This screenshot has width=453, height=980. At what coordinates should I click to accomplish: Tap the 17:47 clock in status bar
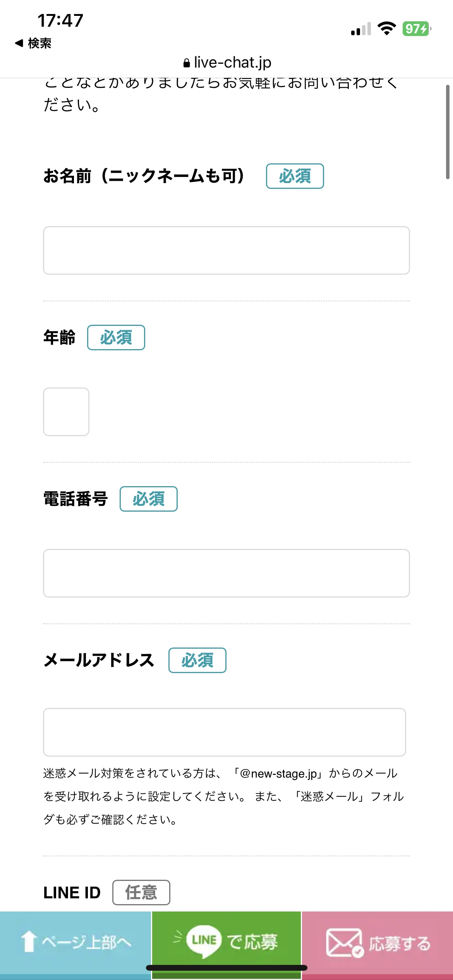click(x=60, y=21)
